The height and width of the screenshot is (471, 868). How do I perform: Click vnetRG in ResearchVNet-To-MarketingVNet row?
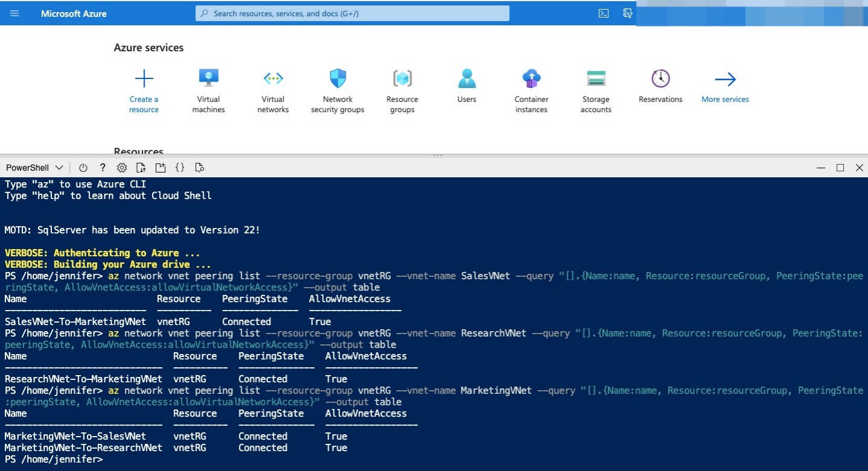(x=189, y=379)
